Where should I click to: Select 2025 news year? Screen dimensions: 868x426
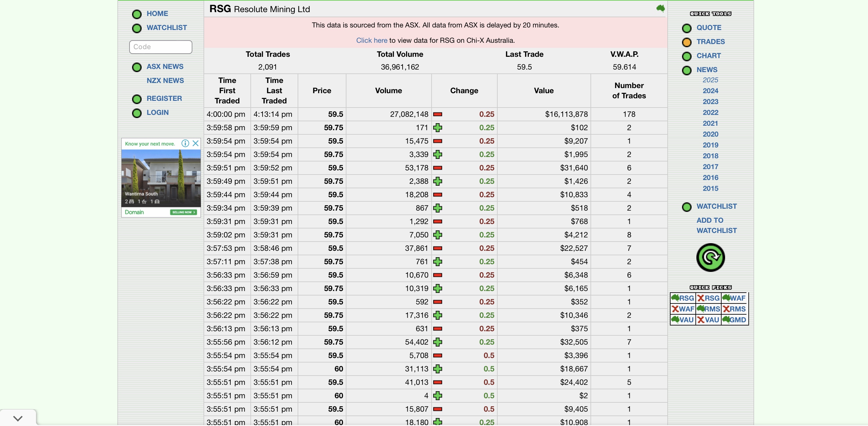coord(710,80)
